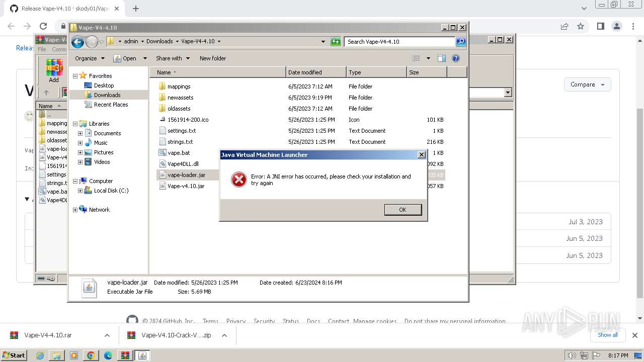The width and height of the screenshot is (644, 362).
Task: Select Desktop under Favorites
Action: pos(104,85)
